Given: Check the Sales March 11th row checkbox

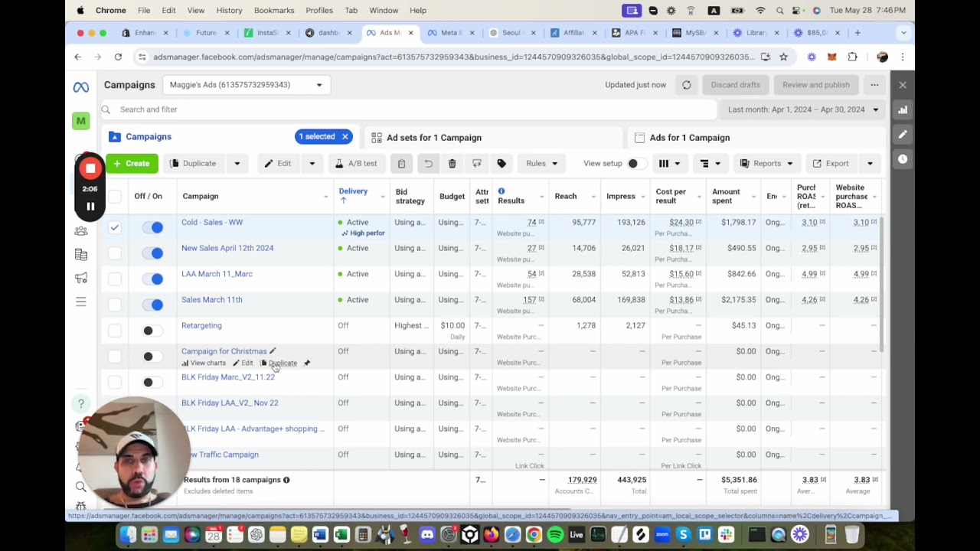Looking at the screenshot, I should 114,305.
